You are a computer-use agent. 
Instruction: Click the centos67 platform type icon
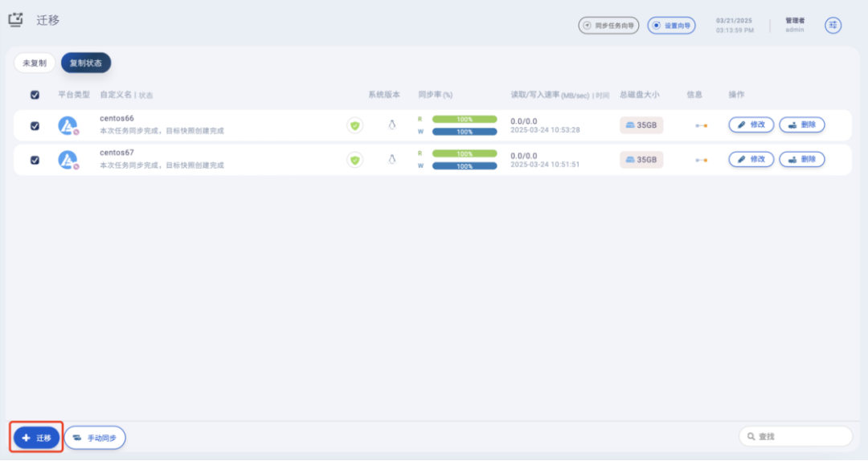[68, 160]
